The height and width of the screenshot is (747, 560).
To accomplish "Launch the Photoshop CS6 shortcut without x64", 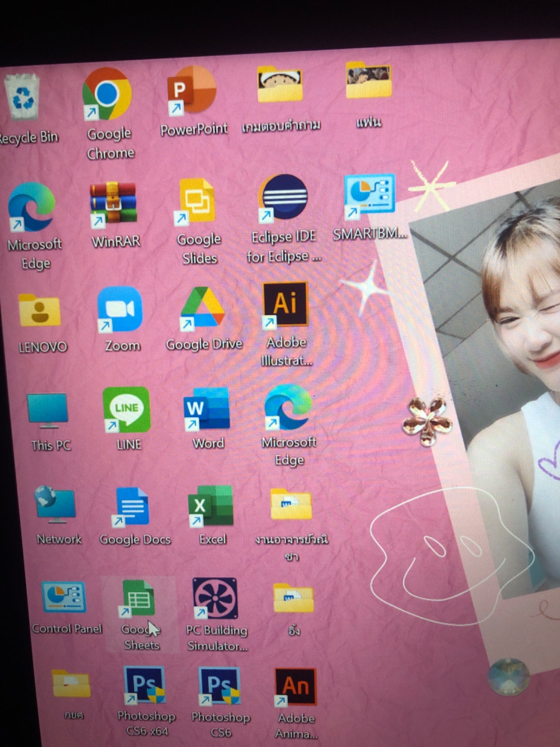I will click(x=220, y=687).
